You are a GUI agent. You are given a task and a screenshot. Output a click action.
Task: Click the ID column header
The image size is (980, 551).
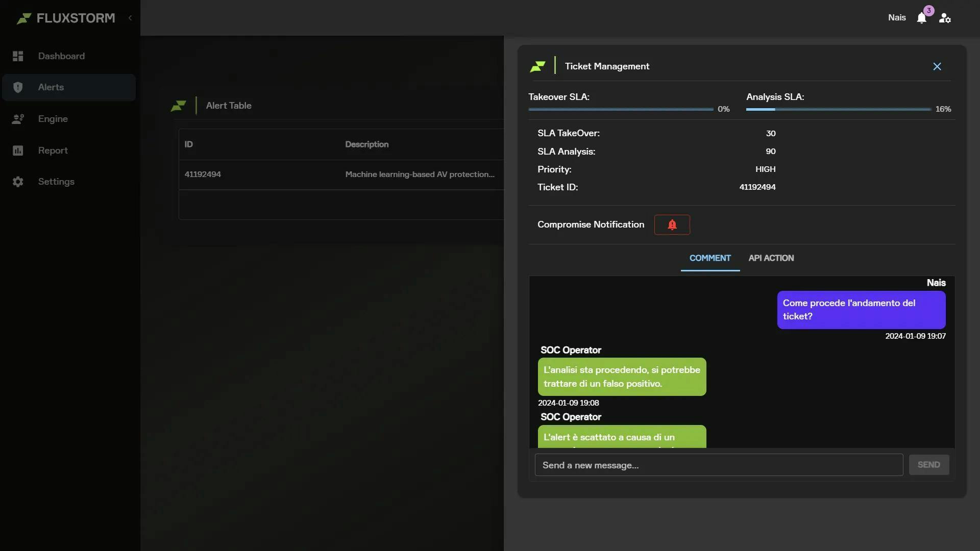coord(189,144)
